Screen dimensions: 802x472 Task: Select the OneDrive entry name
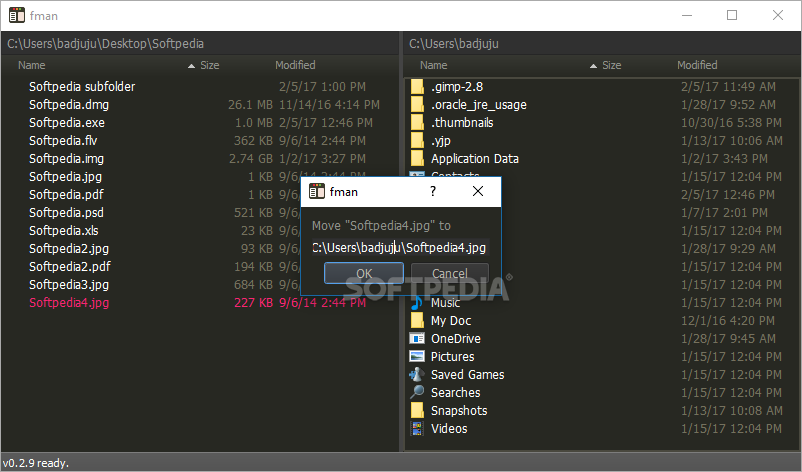coord(456,339)
